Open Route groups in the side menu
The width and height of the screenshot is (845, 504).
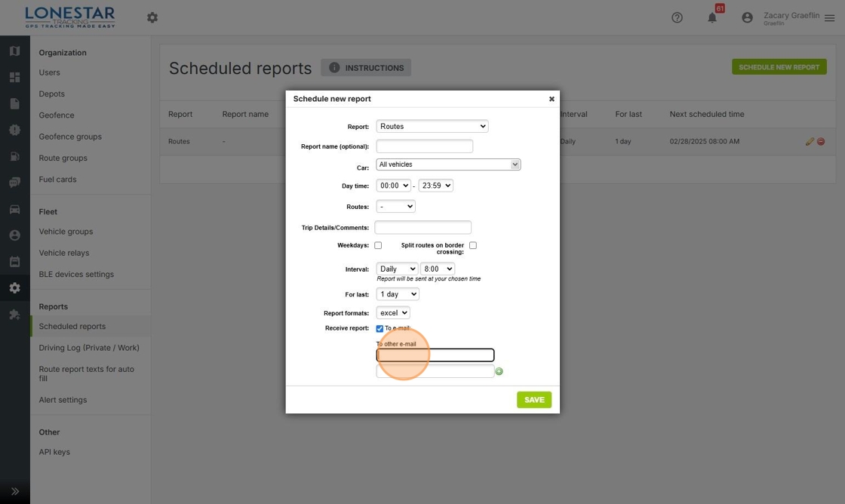click(63, 158)
